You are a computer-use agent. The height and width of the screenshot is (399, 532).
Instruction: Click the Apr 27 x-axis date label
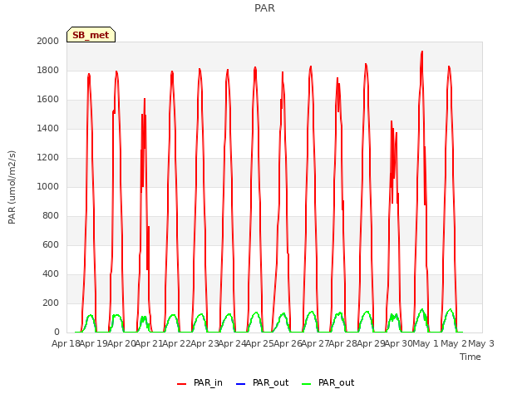pyautogui.click(x=315, y=343)
